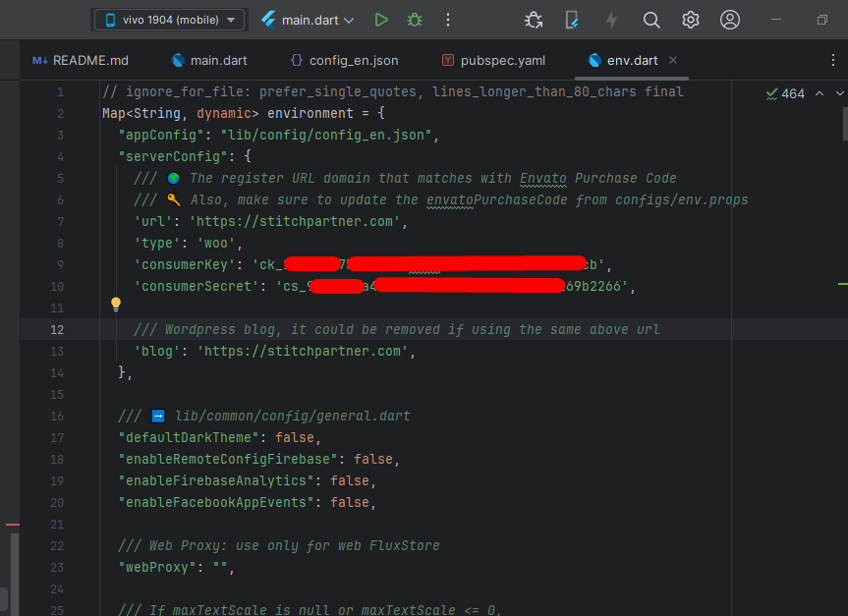Click the Flutter hot reload lightning icon
The height and width of the screenshot is (616, 848).
pyautogui.click(x=611, y=20)
